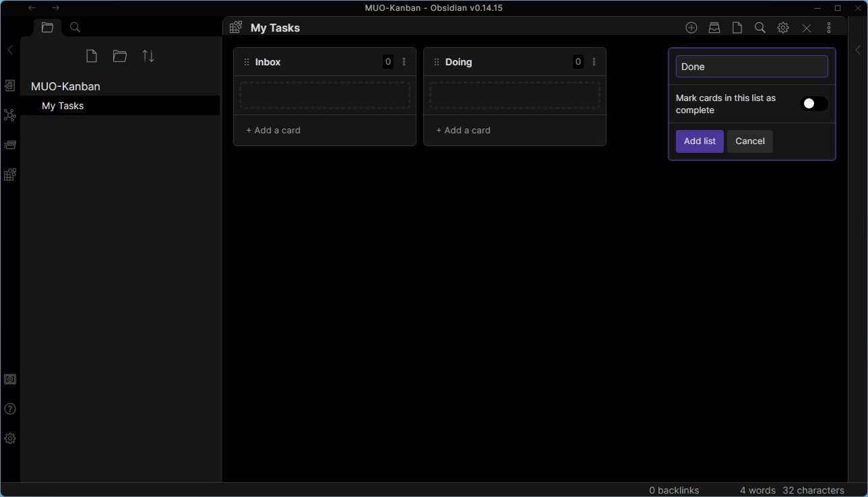868x497 pixels.
Task: Close the My Tasks pane
Action: (807, 28)
